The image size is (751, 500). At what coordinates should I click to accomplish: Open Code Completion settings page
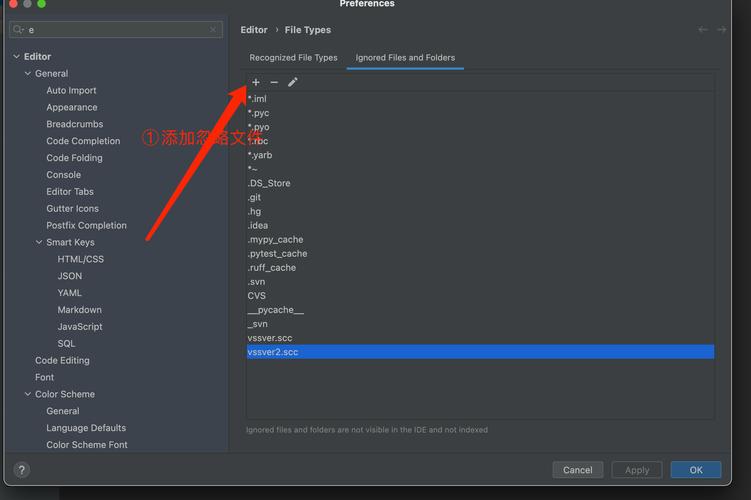point(83,141)
